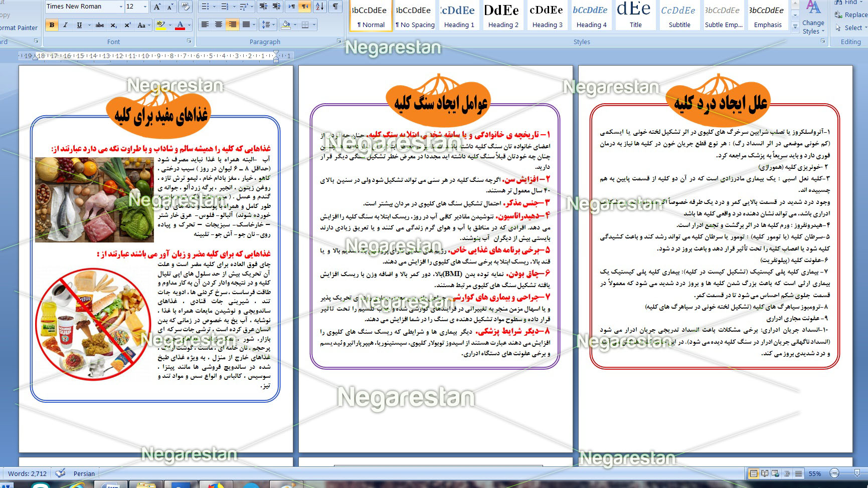Apply yellow text highlight color
This screenshot has width=868, height=488.
pyautogui.click(x=160, y=25)
